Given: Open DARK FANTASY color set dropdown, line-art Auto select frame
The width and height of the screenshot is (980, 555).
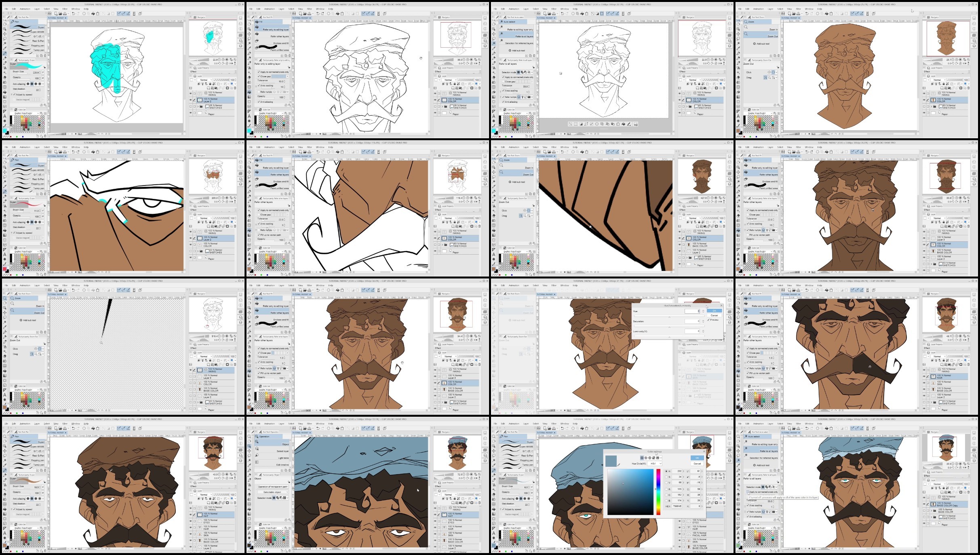Looking at the screenshot, I should coord(514,114).
